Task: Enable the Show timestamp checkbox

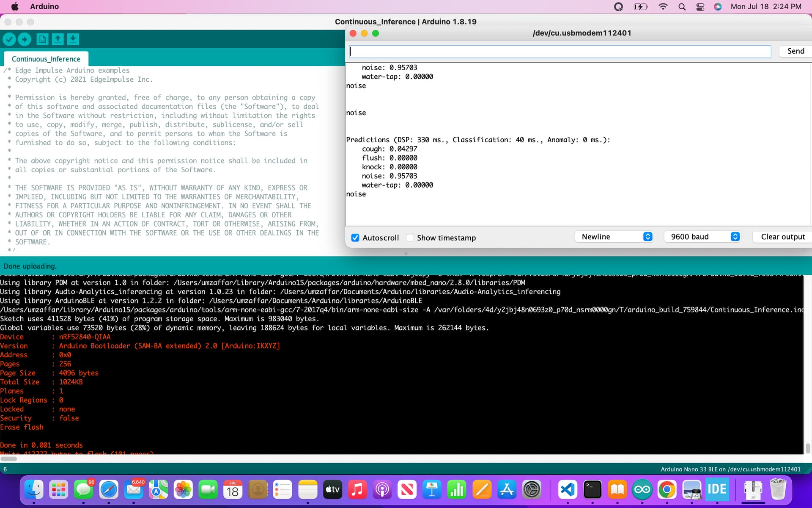Action: (x=410, y=238)
